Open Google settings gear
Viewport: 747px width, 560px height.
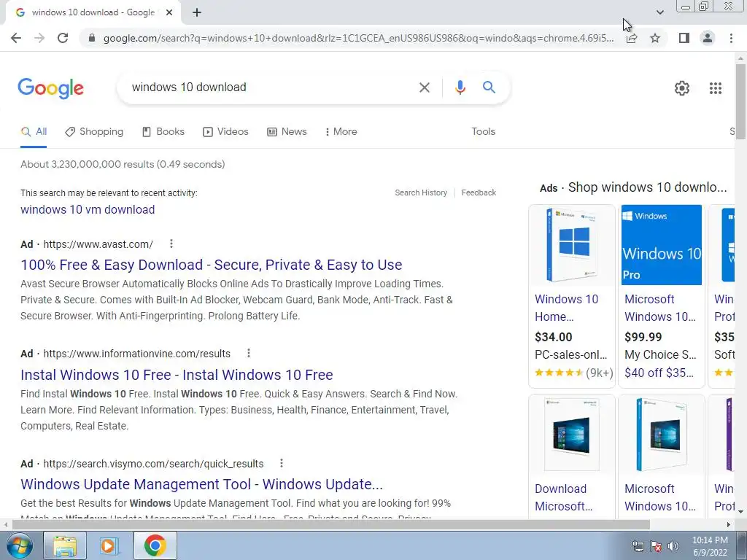tap(682, 88)
